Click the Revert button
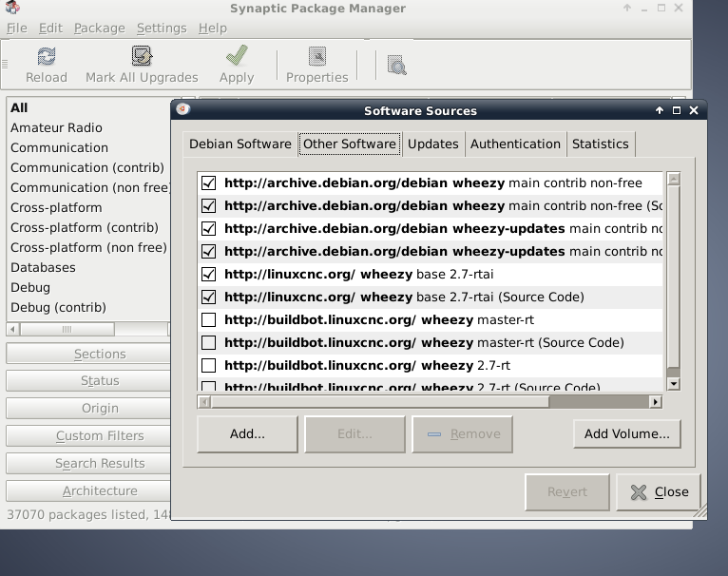Viewport: 728px width, 576px height. pyautogui.click(x=566, y=492)
